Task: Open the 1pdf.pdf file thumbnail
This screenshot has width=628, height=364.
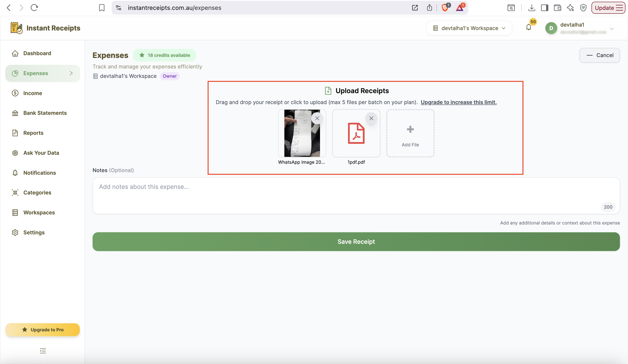Action: tap(356, 133)
